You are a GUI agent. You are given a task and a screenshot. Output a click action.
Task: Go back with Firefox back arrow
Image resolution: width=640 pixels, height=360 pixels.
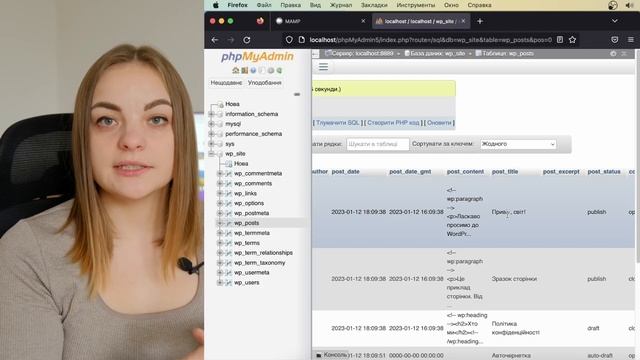(x=215, y=40)
